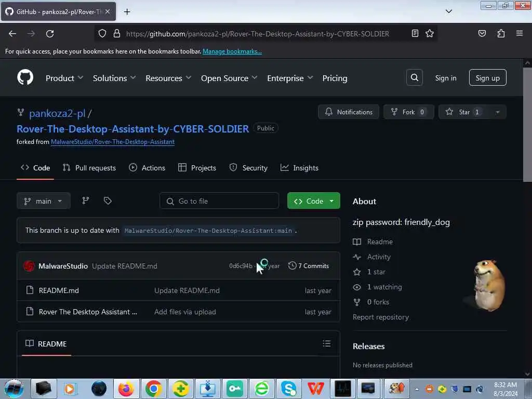Open the 1 watching link

pos(377,287)
